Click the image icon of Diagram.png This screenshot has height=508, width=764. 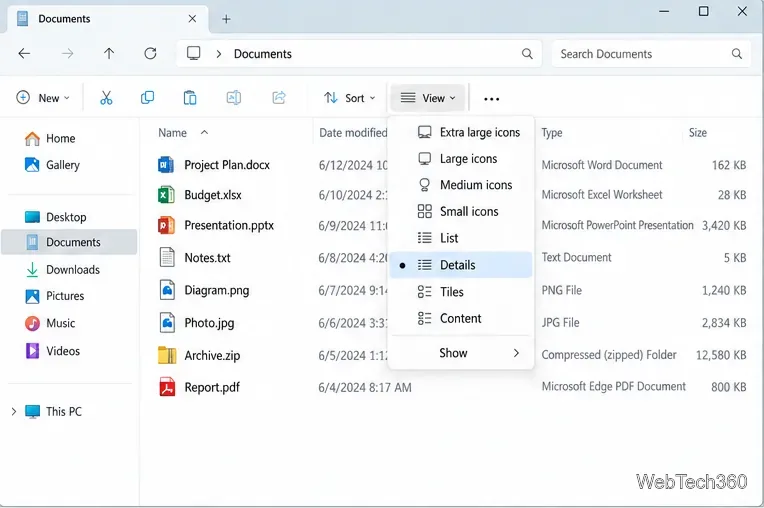(167, 290)
